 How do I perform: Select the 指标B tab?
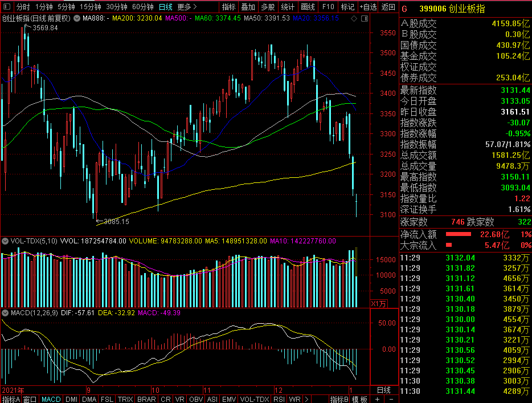(x=339, y=399)
